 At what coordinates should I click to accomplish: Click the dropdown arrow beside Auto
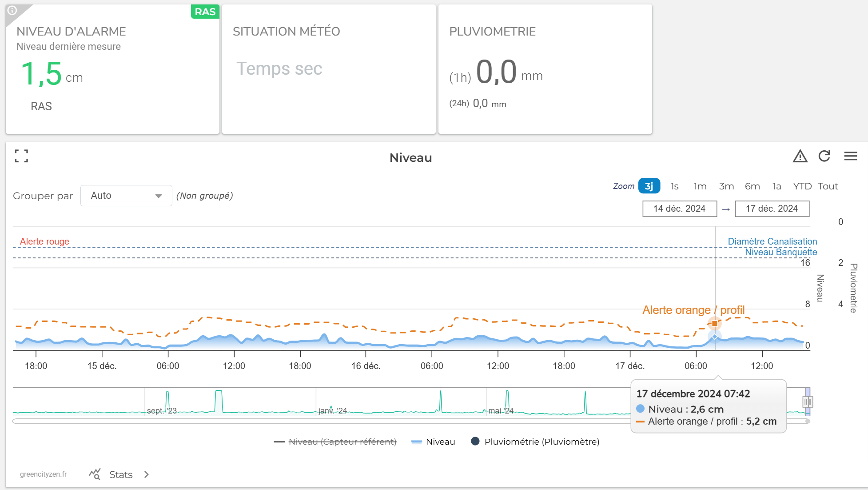click(158, 196)
